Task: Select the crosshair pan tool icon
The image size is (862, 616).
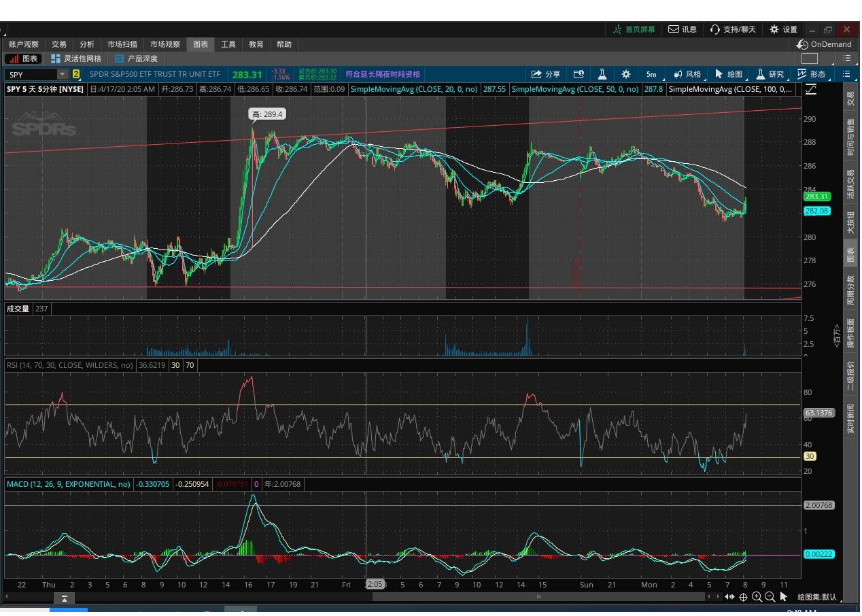Action: point(743,597)
